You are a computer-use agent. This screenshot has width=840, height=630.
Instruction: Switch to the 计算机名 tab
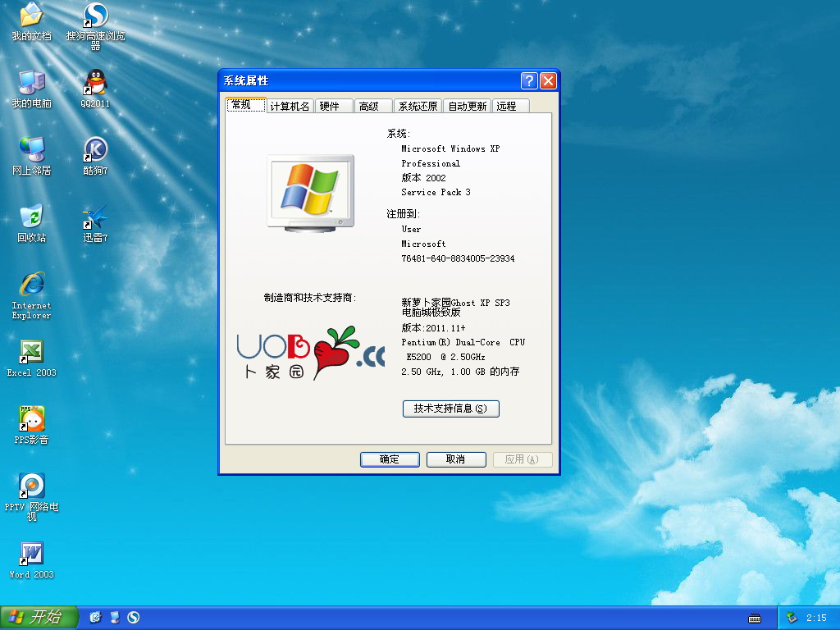pyautogui.click(x=290, y=106)
